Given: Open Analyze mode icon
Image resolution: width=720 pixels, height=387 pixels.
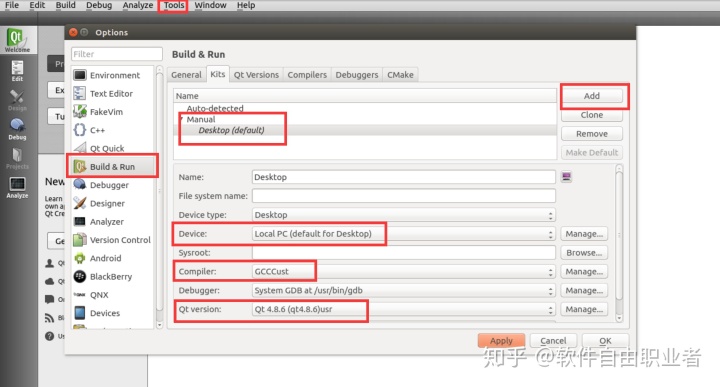Looking at the screenshot, I should click(17, 188).
